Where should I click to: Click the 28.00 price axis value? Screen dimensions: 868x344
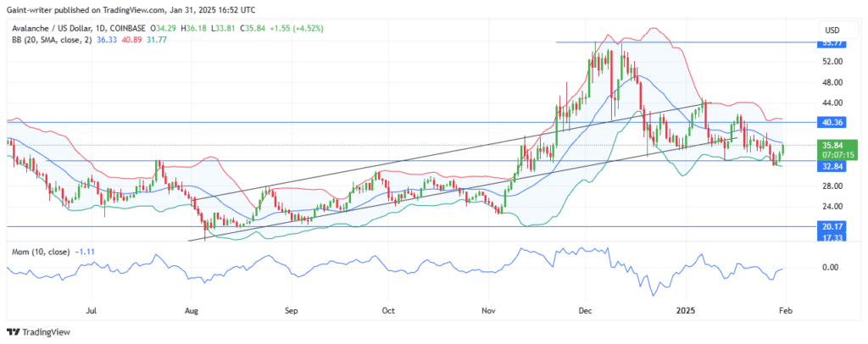click(x=832, y=186)
